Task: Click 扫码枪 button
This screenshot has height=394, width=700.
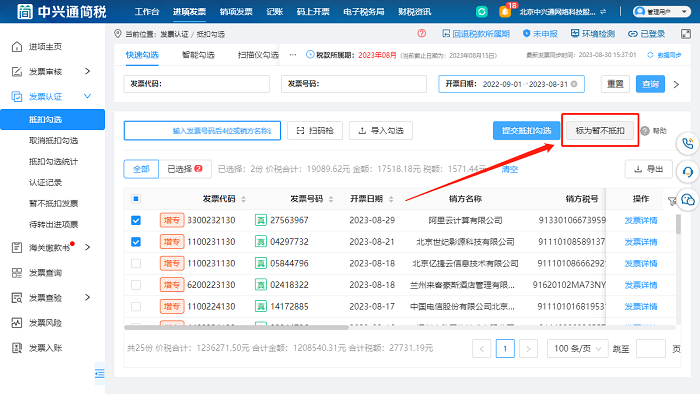Action: 315,130
